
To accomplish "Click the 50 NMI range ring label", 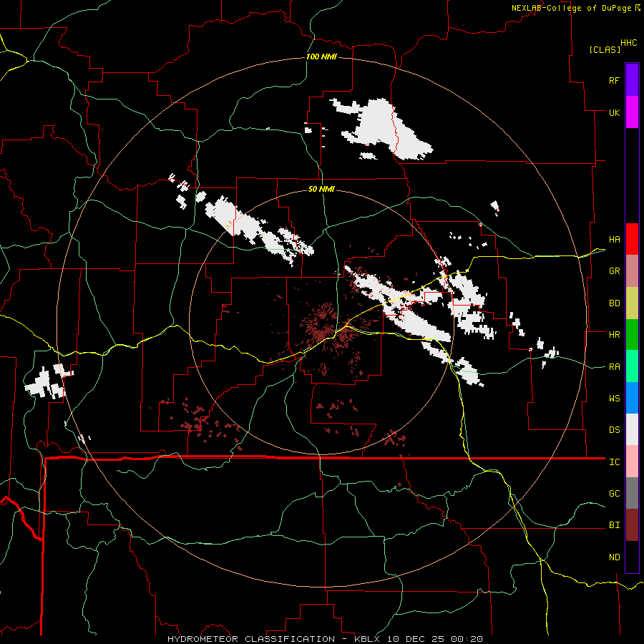I will pos(321,189).
